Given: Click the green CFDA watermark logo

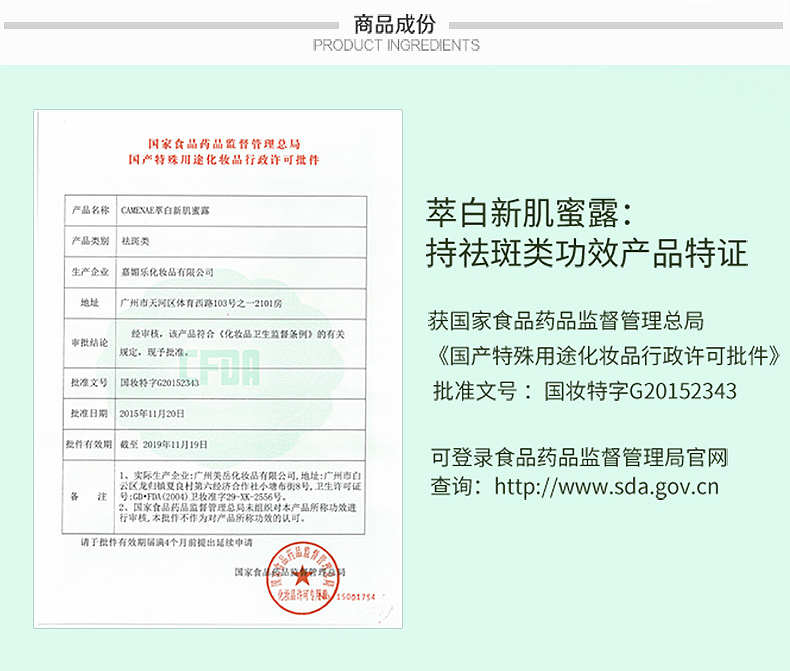Looking at the screenshot, I should (x=220, y=367).
